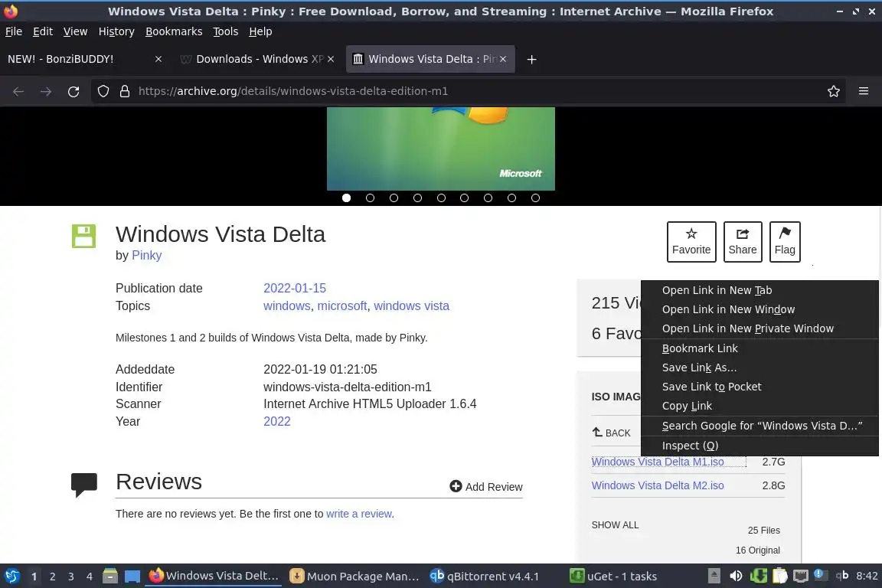Choose Save Link As... in context menu

(759, 367)
